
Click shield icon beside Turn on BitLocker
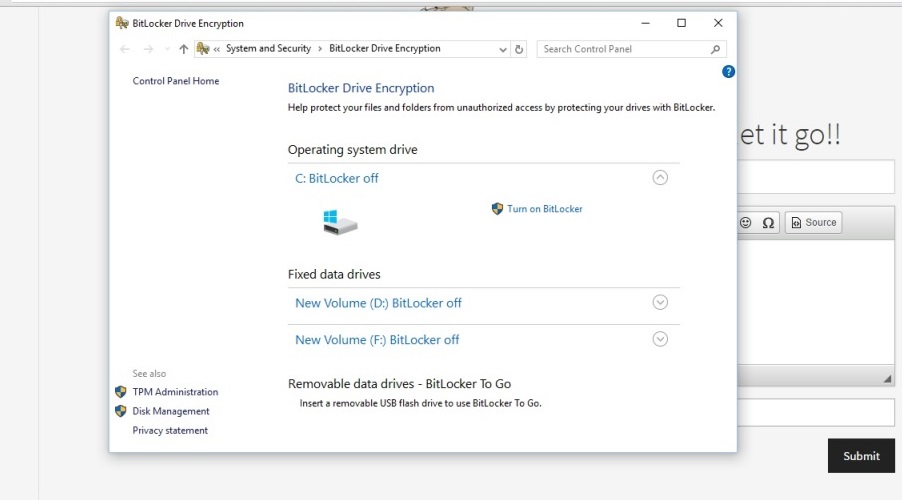pyautogui.click(x=497, y=209)
